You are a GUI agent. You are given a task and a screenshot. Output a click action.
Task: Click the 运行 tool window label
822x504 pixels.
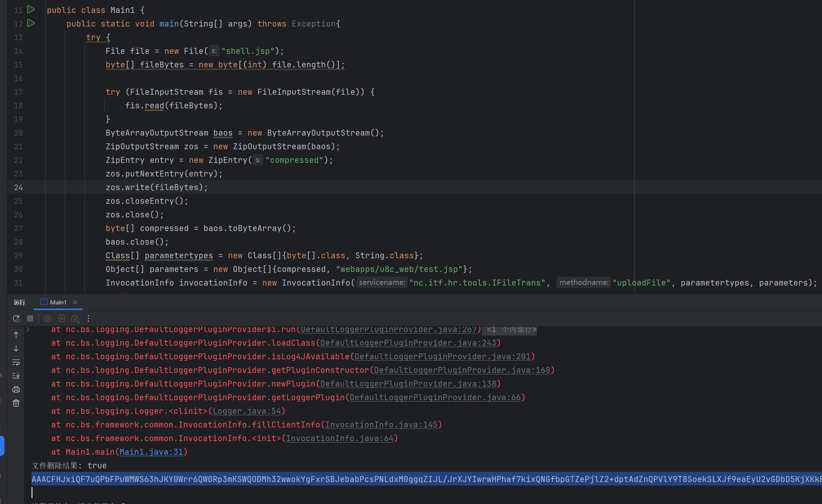click(x=20, y=302)
